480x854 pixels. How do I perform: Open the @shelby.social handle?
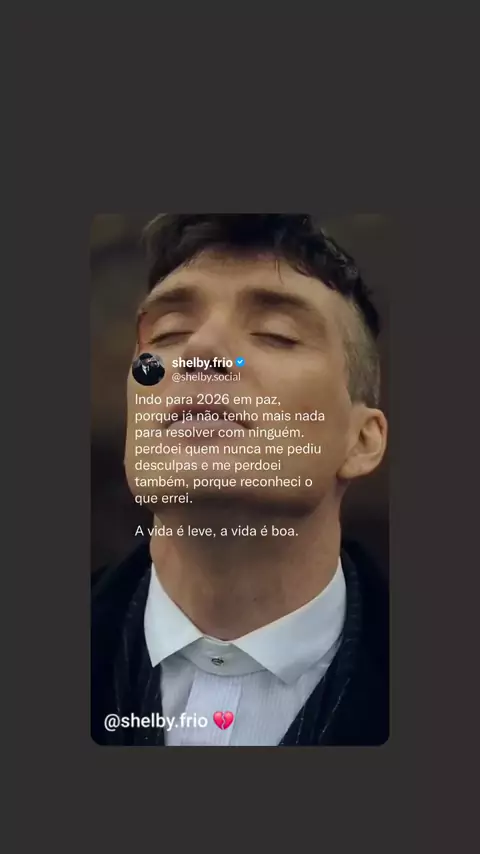point(206,376)
